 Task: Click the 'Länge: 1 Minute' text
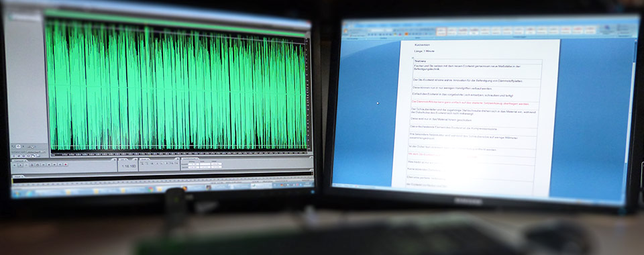click(424, 51)
